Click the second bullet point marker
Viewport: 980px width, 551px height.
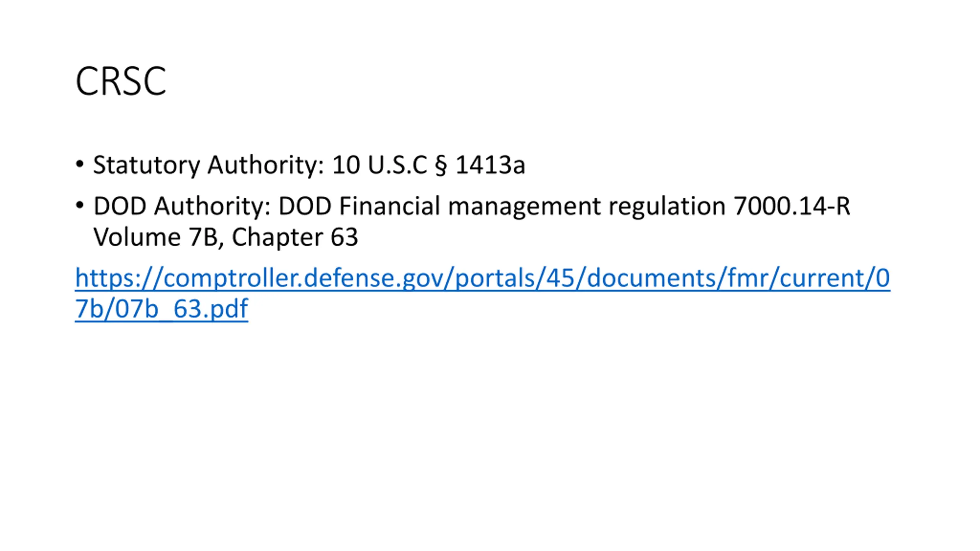point(80,206)
